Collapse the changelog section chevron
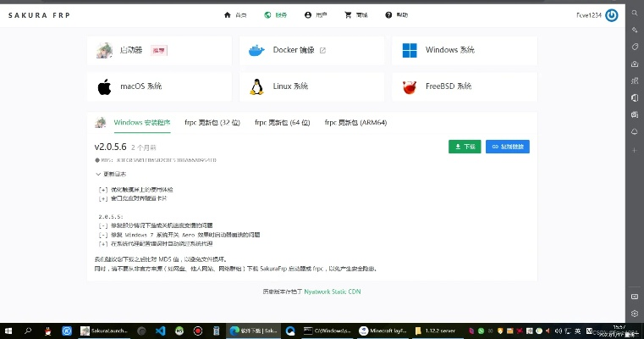The image size is (644, 339). (98, 174)
